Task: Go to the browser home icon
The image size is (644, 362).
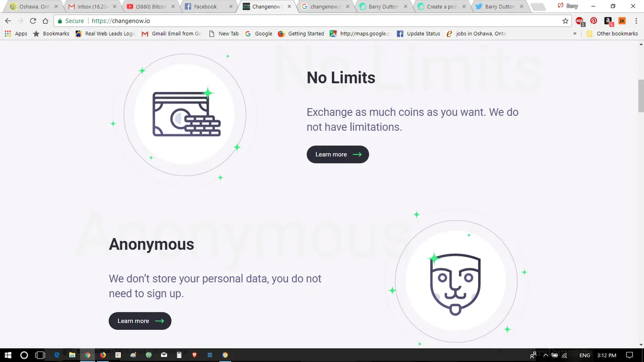Action: coord(45,21)
